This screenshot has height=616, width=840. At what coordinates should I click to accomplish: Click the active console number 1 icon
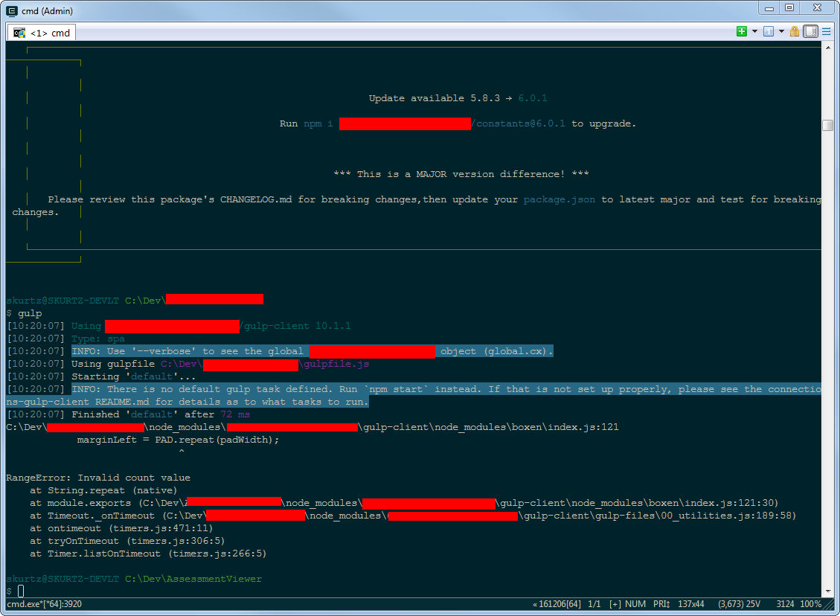769,31
